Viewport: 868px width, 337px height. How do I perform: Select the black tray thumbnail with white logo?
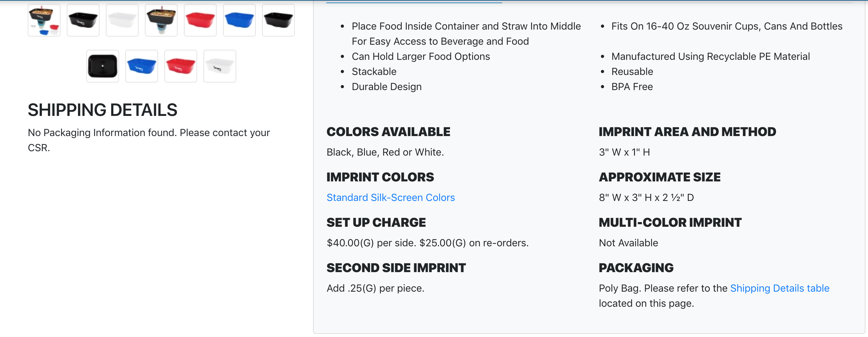tap(83, 20)
